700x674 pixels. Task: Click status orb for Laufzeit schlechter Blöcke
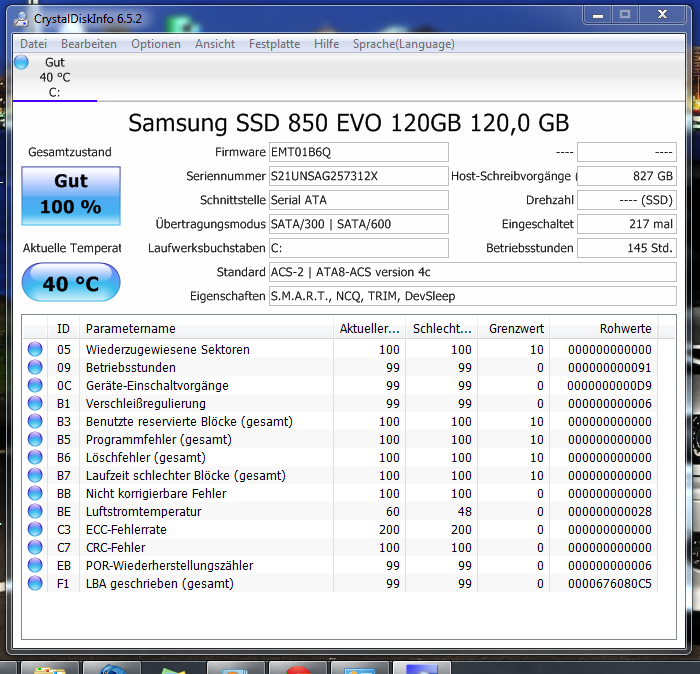coord(35,475)
